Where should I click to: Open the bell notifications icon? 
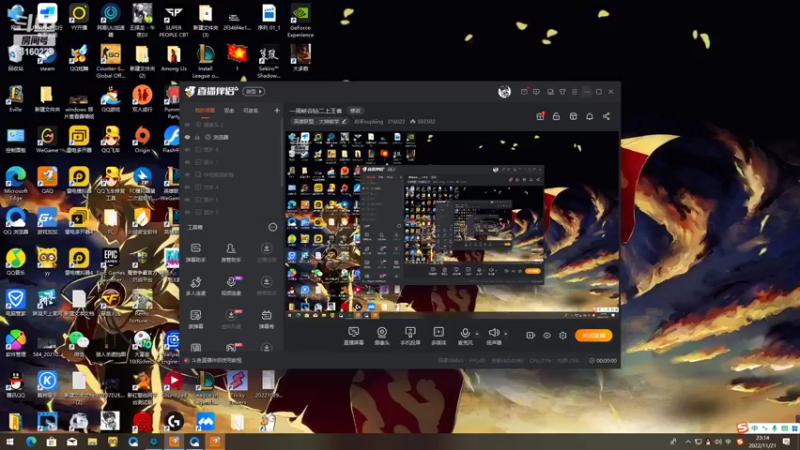[589, 116]
